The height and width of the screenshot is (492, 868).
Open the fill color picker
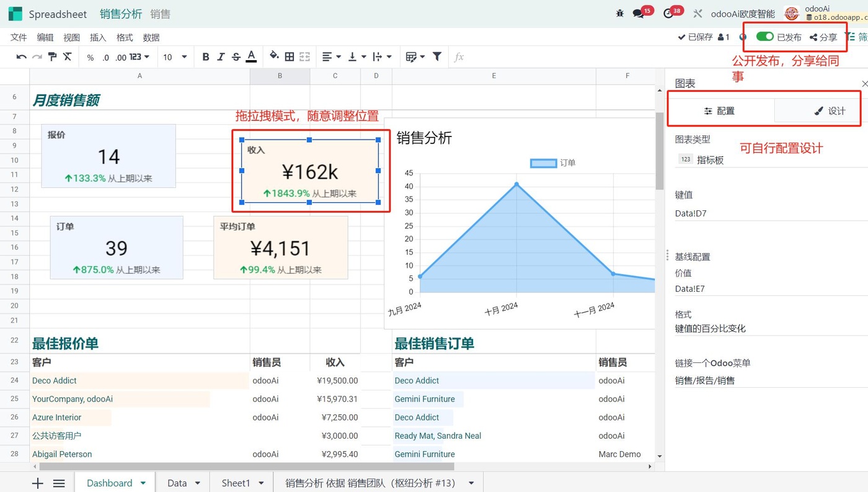[274, 57]
